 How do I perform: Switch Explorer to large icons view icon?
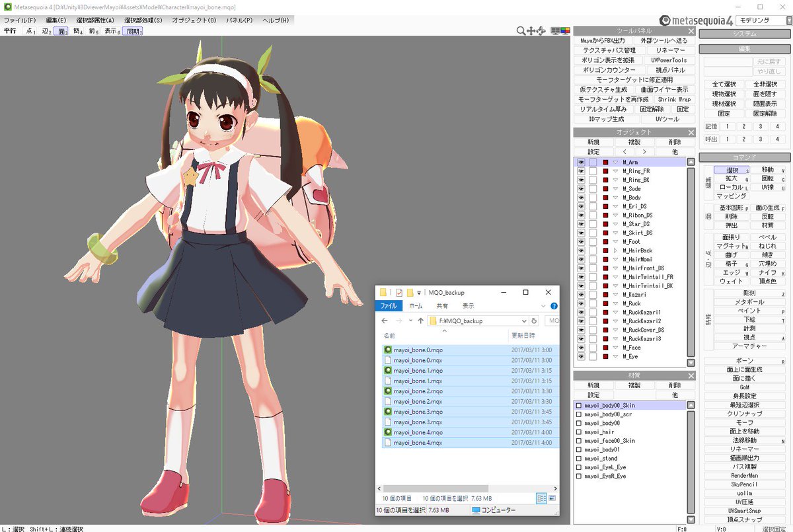552,498
